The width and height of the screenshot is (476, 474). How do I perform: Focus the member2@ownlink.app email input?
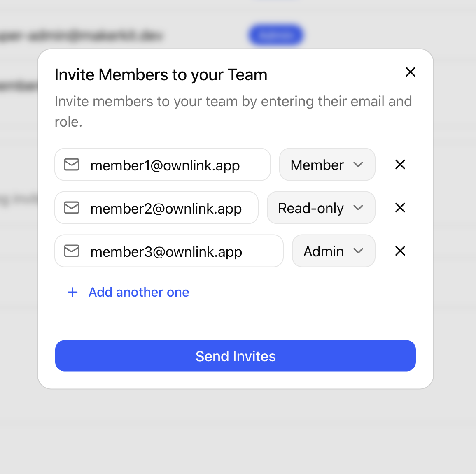[x=156, y=208]
